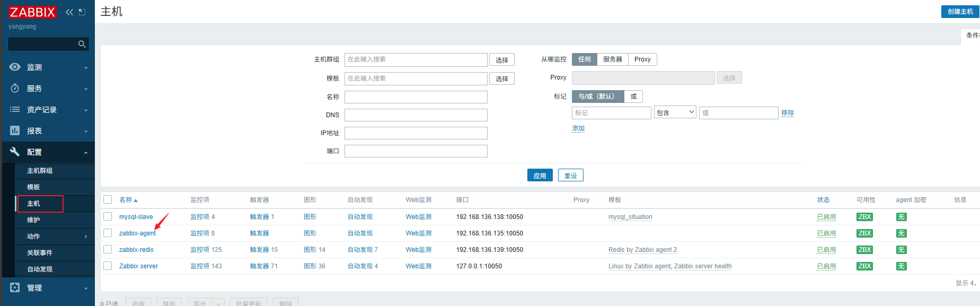Expand the 报表 menu chevron
Screen dimensions: 980x306
(x=86, y=132)
